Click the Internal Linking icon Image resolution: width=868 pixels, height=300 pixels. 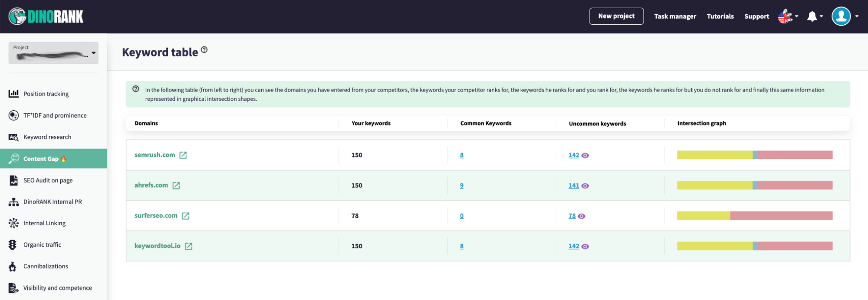13,223
